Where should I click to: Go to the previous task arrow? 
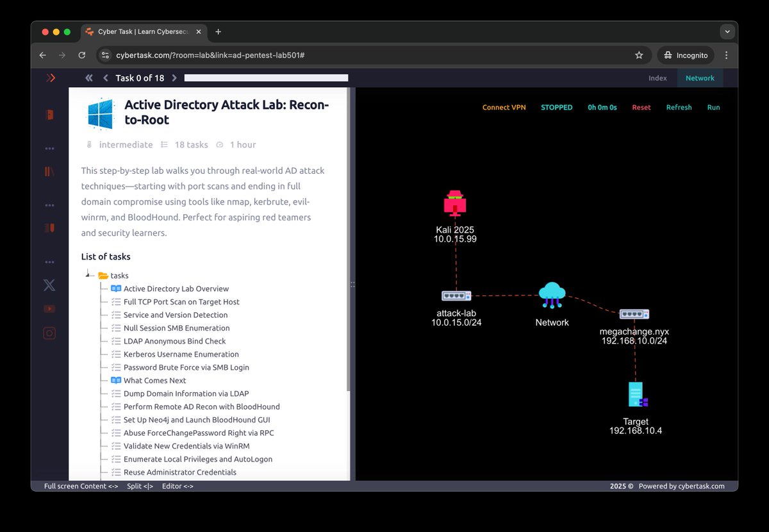coord(106,78)
